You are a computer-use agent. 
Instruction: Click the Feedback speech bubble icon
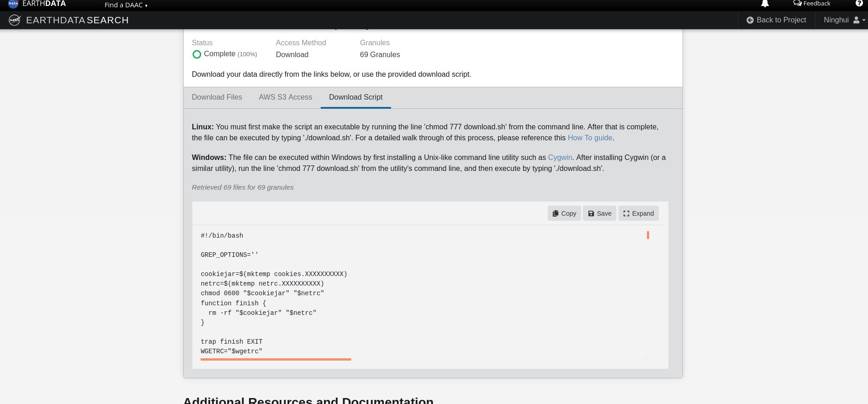(x=797, y=3)
